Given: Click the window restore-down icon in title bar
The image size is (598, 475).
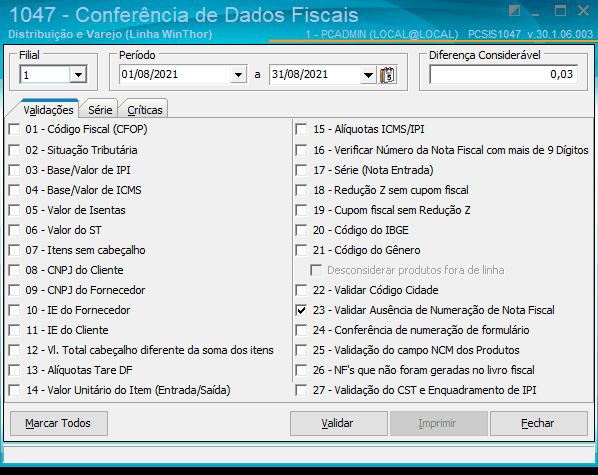Looking at the screenshot, I should [x=514, y=11].
